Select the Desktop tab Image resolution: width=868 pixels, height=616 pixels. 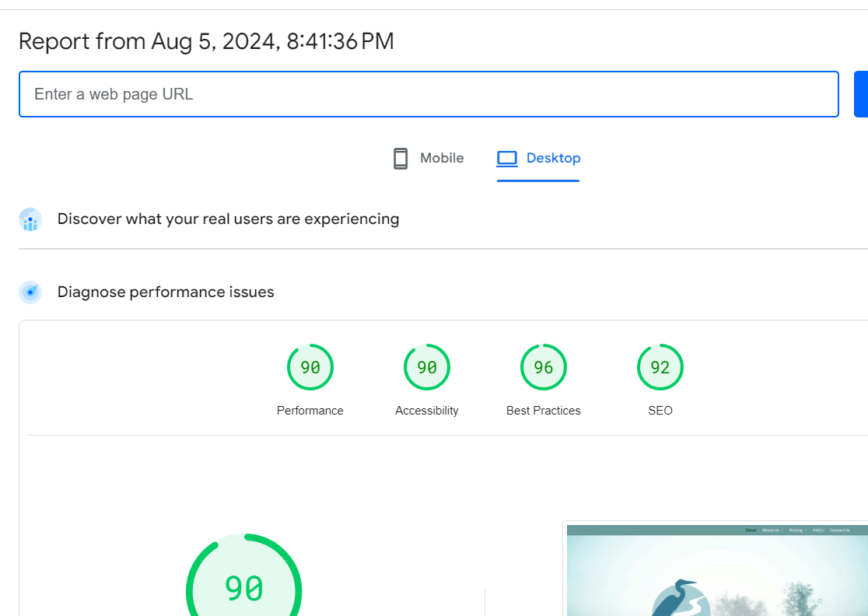coord(538,159)
